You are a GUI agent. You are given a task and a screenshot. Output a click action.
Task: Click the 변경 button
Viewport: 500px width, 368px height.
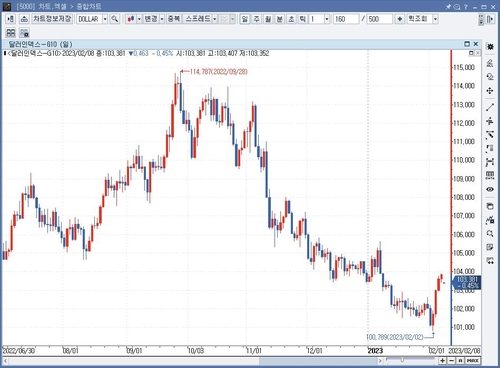[151, 19]
